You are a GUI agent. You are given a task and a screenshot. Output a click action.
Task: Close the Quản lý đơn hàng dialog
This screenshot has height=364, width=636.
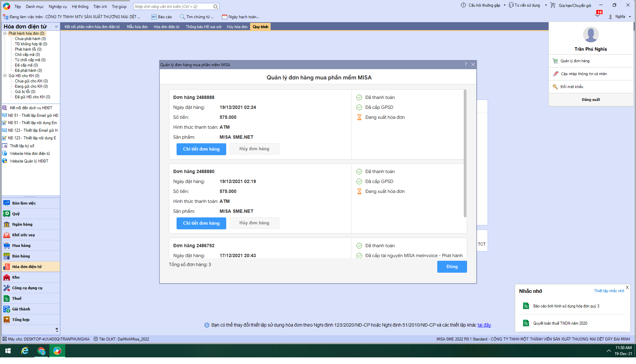pos(473,65)
